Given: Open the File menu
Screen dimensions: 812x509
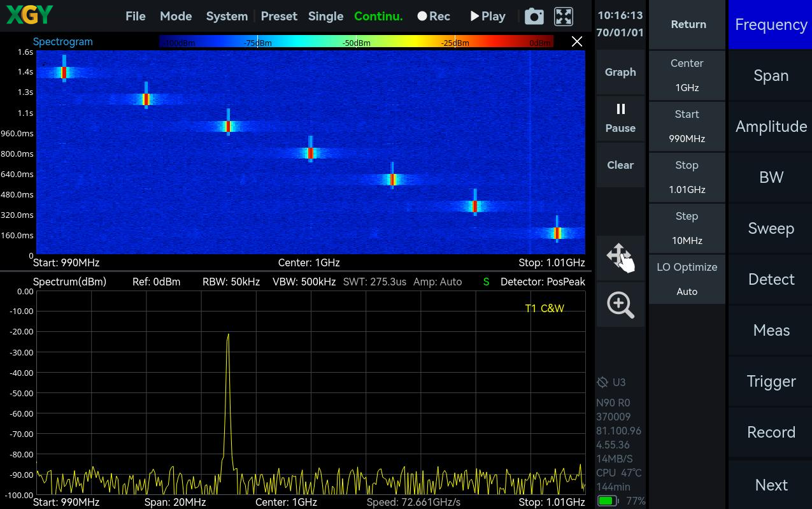Looking at the screenshot, I should (136, 17).
